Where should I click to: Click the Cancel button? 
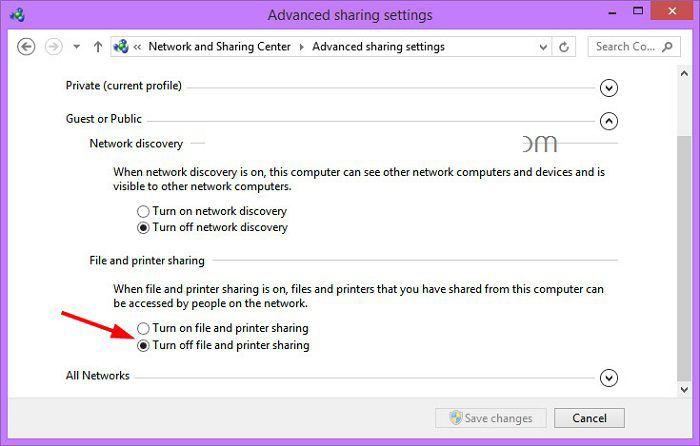(589, 418)
